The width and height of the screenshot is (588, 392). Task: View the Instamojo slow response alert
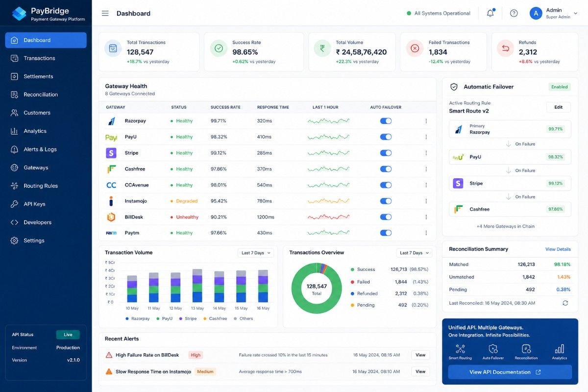[420, 371]
